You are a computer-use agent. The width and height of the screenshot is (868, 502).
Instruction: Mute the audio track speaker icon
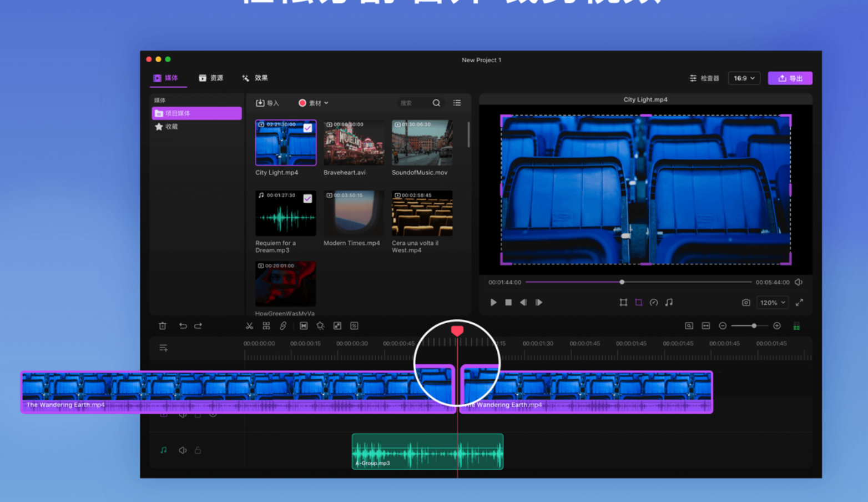pyautogui.click(x=183, y=450)
